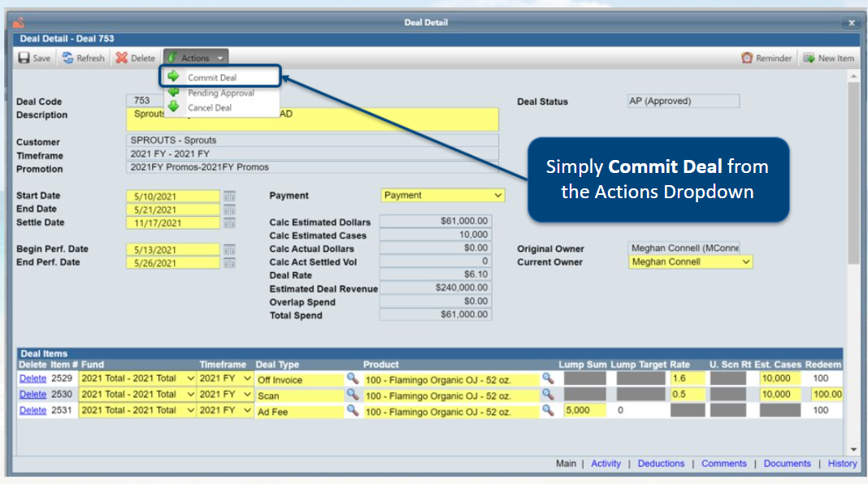Image resolution: width=868 pixels, height=484 pixels.
Task: Open calendar picker for End Perf. Date
Action: [229, 262]
